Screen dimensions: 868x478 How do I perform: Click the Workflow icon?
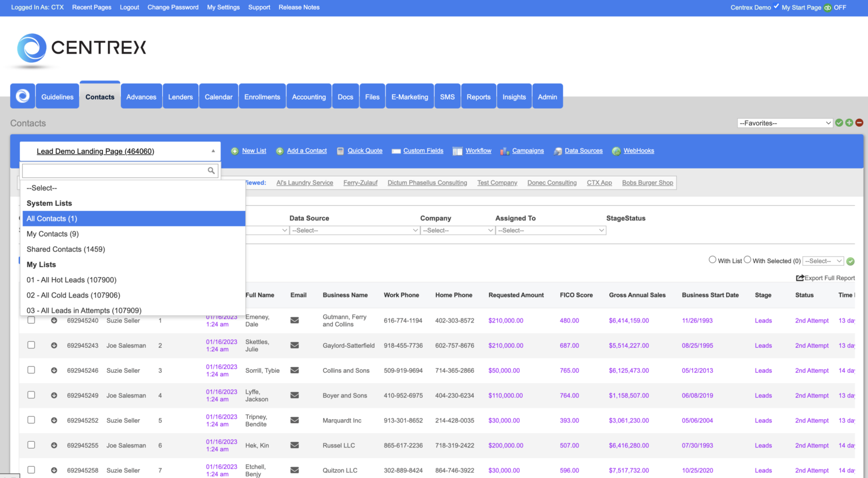pyautogui.click(x=458, y=151)
